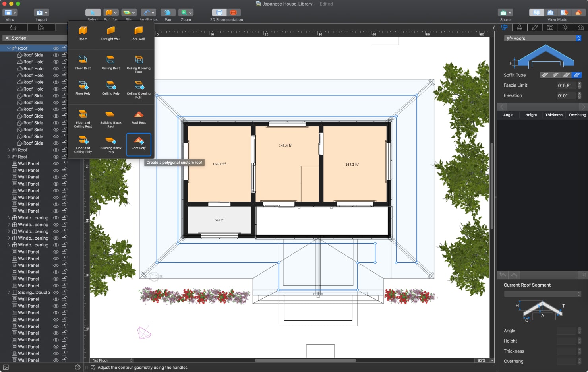Toggle visibility eye of Sliding...Double row
The image size is (588, 372).
[x=56, y=293]
